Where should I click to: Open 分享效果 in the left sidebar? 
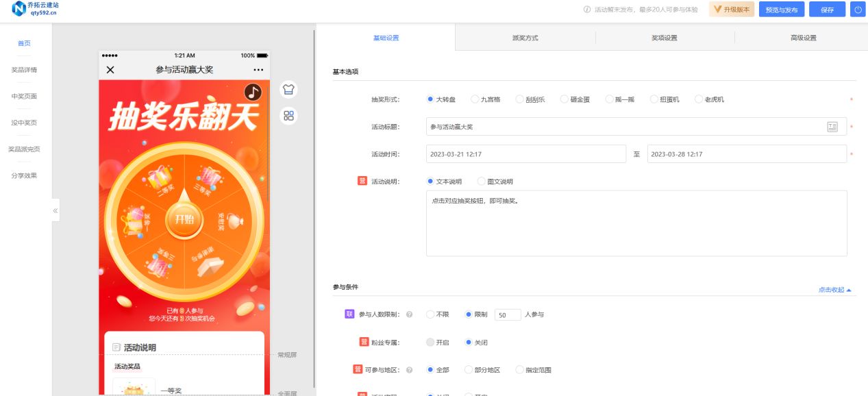click(x=25, y=175)
